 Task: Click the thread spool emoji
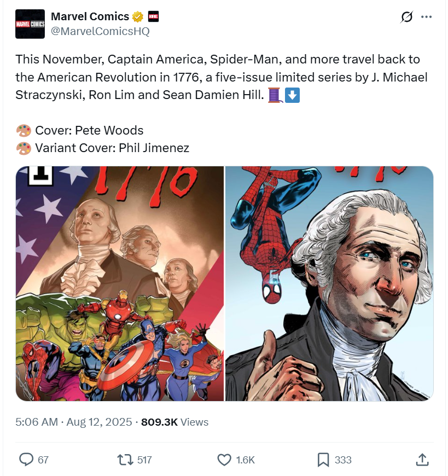click(276, 95)
